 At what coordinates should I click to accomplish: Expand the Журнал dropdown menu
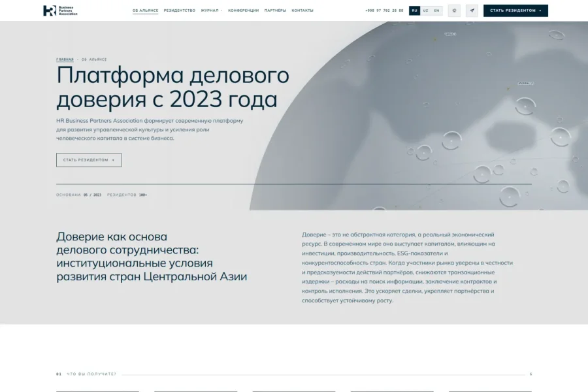click(212, 10)
